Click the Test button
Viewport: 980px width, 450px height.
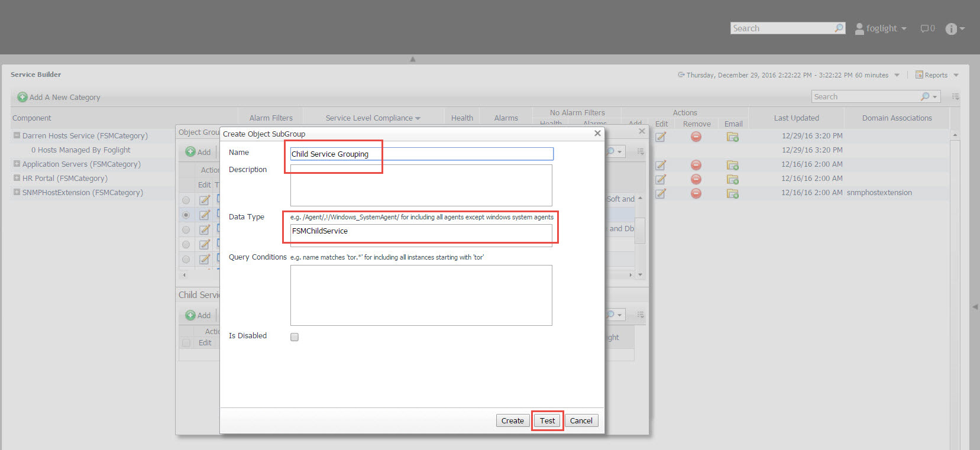click(x=547, y=420)
